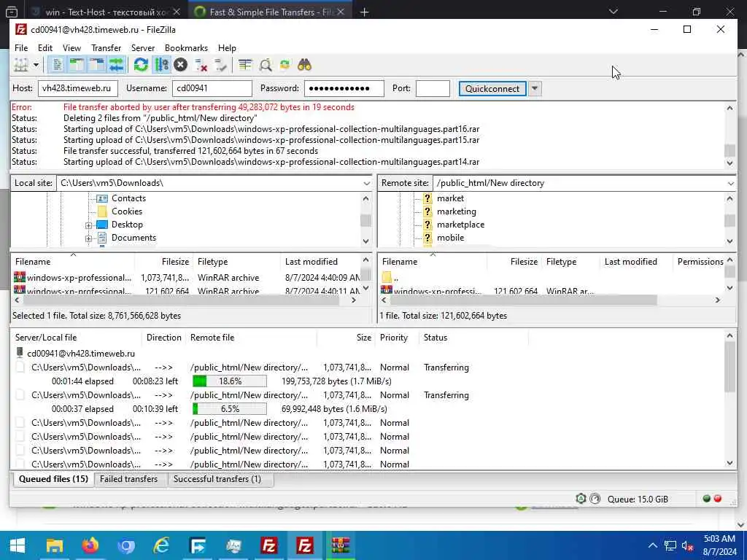Launch Firefox from the taskbar

[x=90, y=545]
